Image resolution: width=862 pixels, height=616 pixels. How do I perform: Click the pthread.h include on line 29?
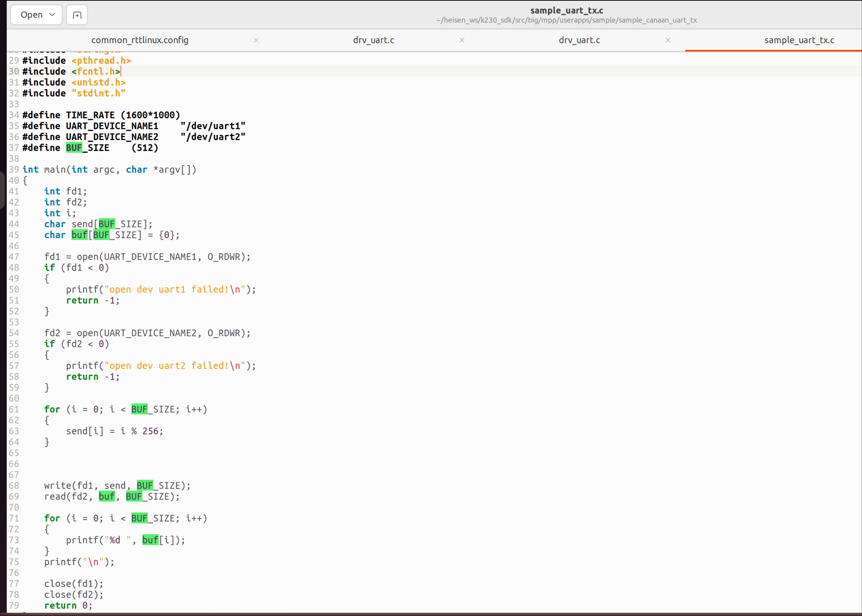tap(101, 61)
